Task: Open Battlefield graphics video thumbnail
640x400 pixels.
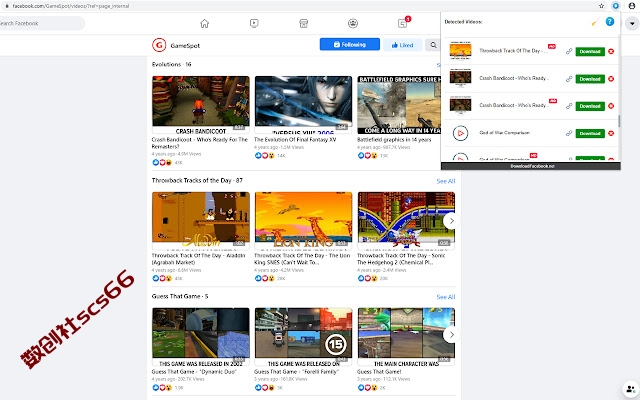Action: click(x=399, y=105)
